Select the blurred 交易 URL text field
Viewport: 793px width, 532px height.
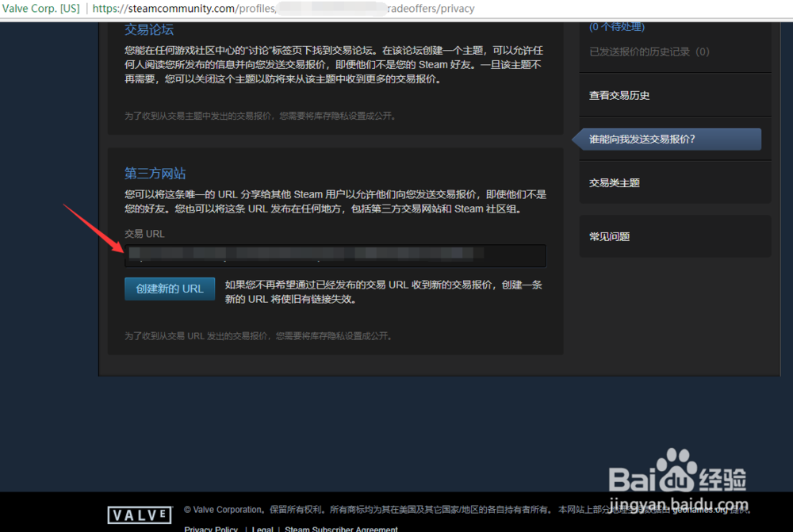click(335, 255)
